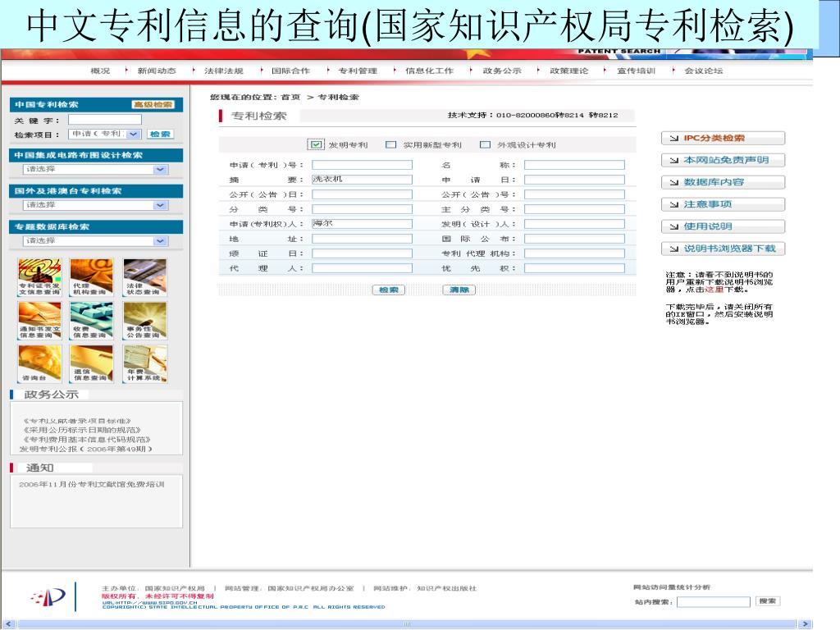Click the 申请(专利)号 input field
840x630 pixels.
[x=362, y=165]
